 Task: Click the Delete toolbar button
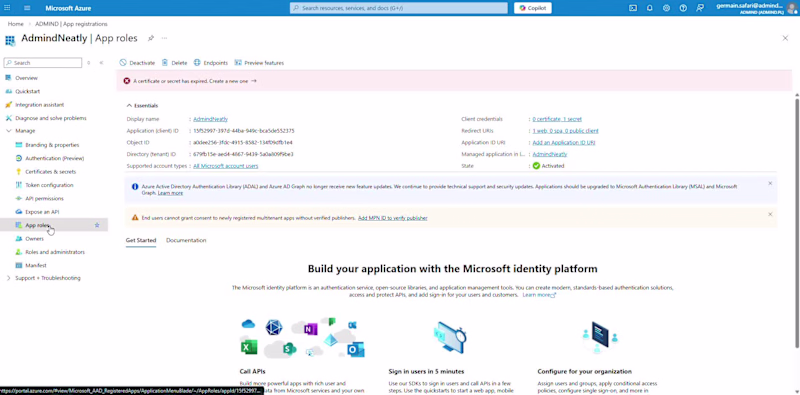click(174, 63)
